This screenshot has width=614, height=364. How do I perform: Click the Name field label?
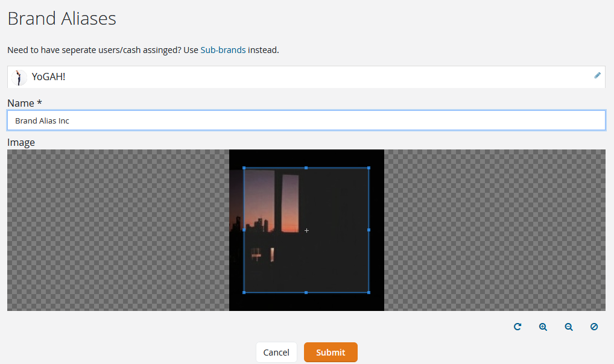[x=25, y=103]
